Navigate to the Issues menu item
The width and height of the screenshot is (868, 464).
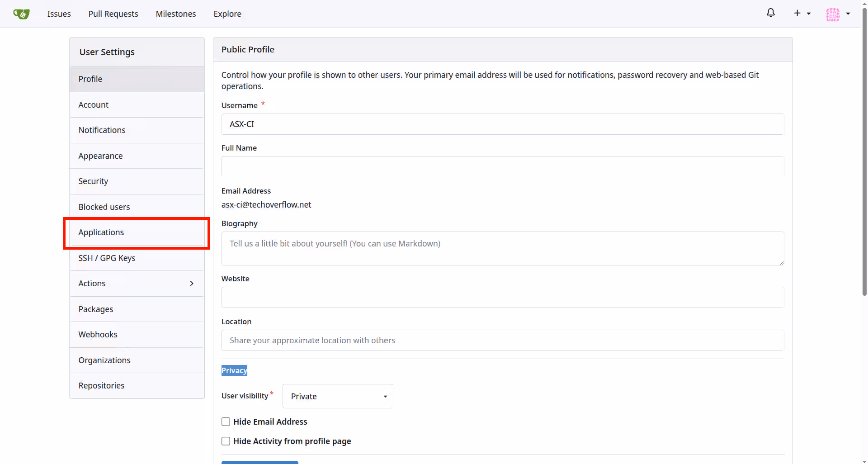pyautogui.click(x=59, y=14)
